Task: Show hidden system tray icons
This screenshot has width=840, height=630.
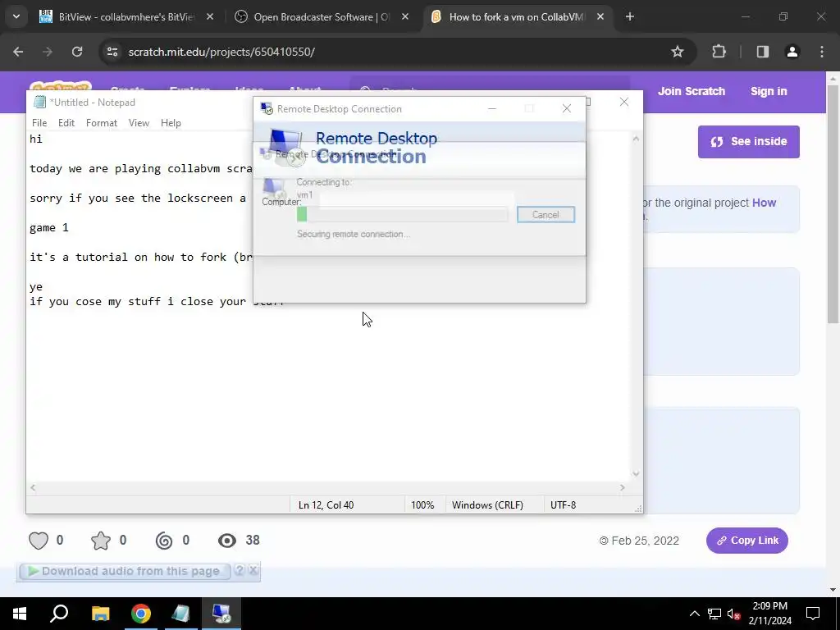Action: click(x=694, y=614)
